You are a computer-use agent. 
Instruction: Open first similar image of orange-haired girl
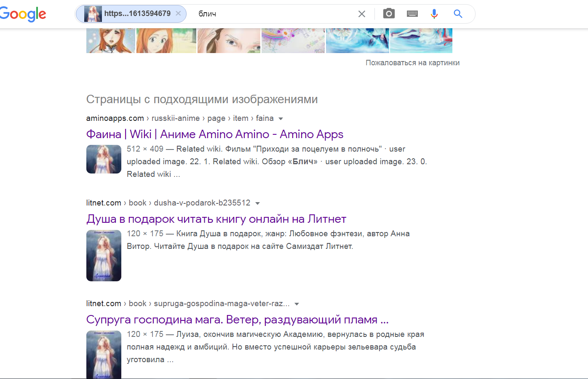tap(111, 40)
